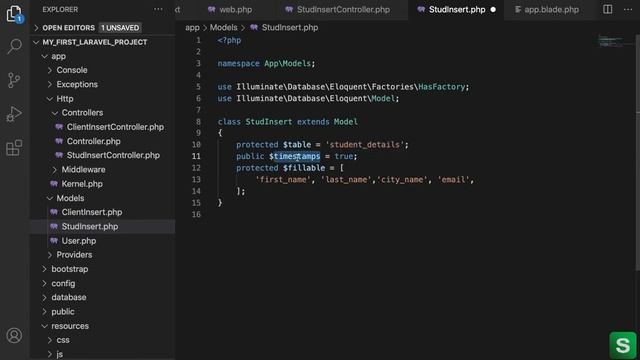Click 'student_details' string on line 10
The width and height of the screenshot is (640, 360).
coord(364,145)
